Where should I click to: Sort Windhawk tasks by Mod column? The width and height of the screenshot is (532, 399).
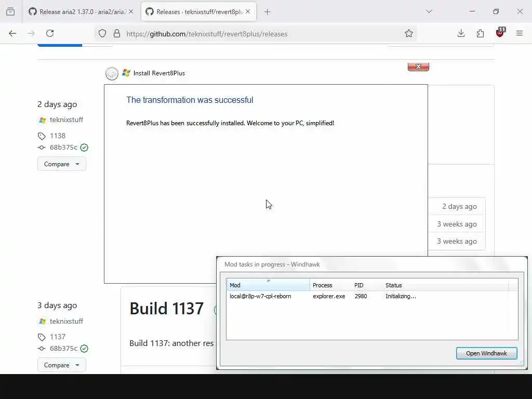268,285
